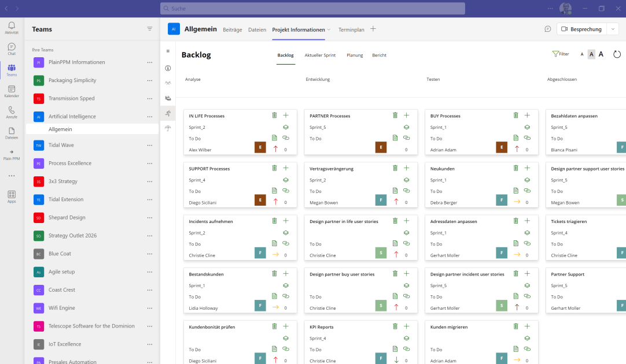This screenshot has height=364, width=626.
Task: Open the Tidal Wave team
Action: click(61, 145)
